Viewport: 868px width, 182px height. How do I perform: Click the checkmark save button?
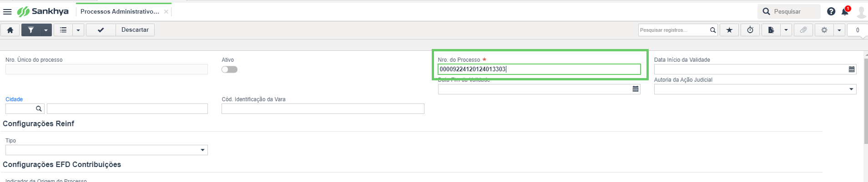[101, 30]
